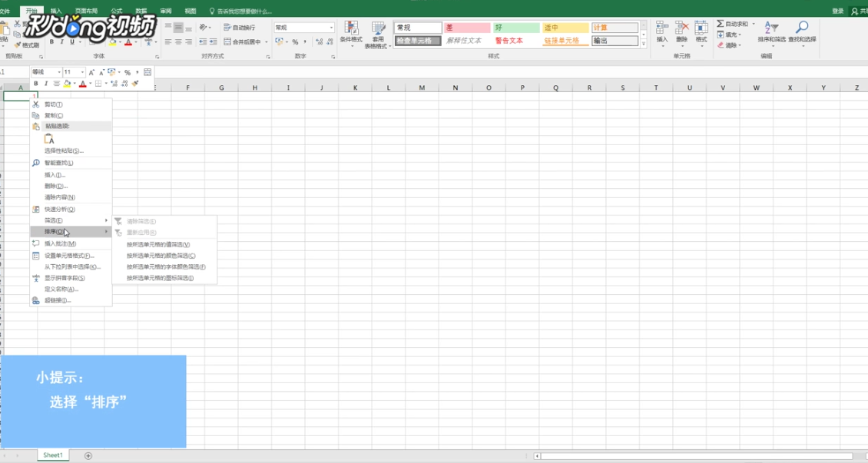Click the ribbon percent style icon

click(x=295, y=42)
